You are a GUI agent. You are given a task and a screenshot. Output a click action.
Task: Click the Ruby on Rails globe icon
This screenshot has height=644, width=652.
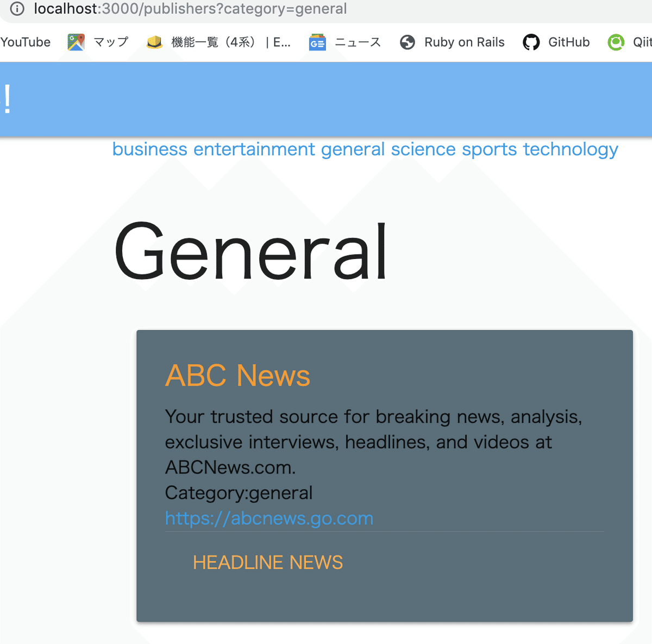click(407, 42)
